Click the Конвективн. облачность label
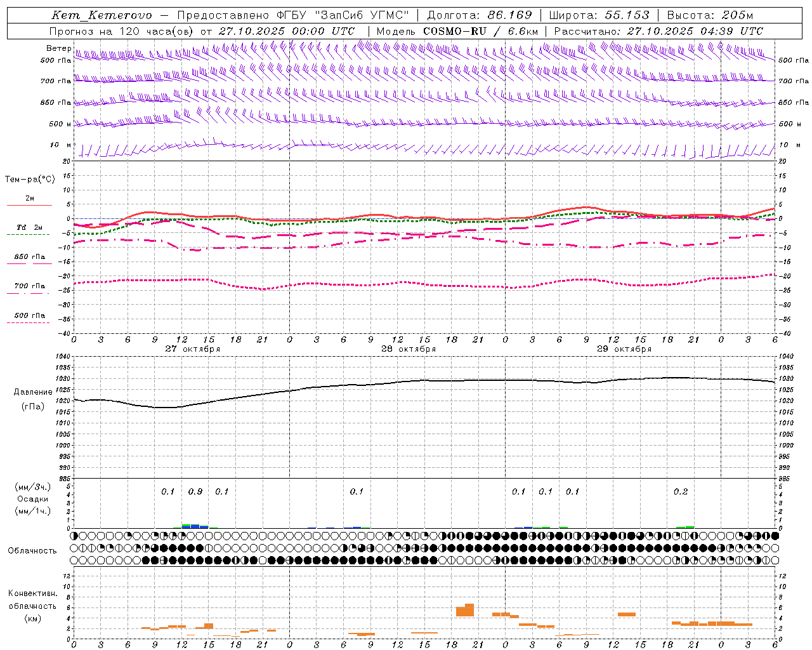The width and height of the screenshot is (812, 650). [32, 606]
